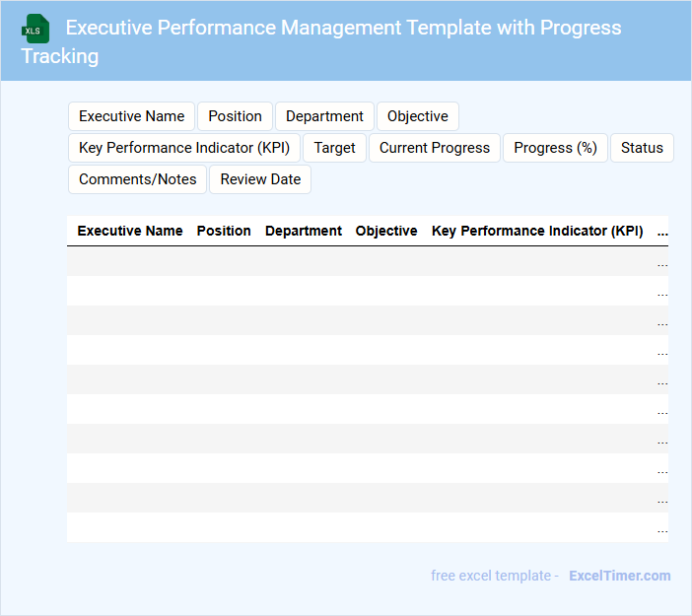Open the ExcelTimer.com link
This screenshot has height=616, width=692.
coord(619,576)
